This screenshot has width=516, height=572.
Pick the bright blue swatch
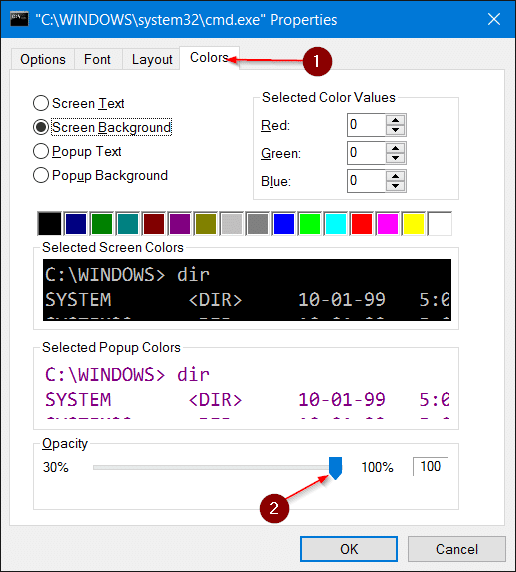(284, 224)
